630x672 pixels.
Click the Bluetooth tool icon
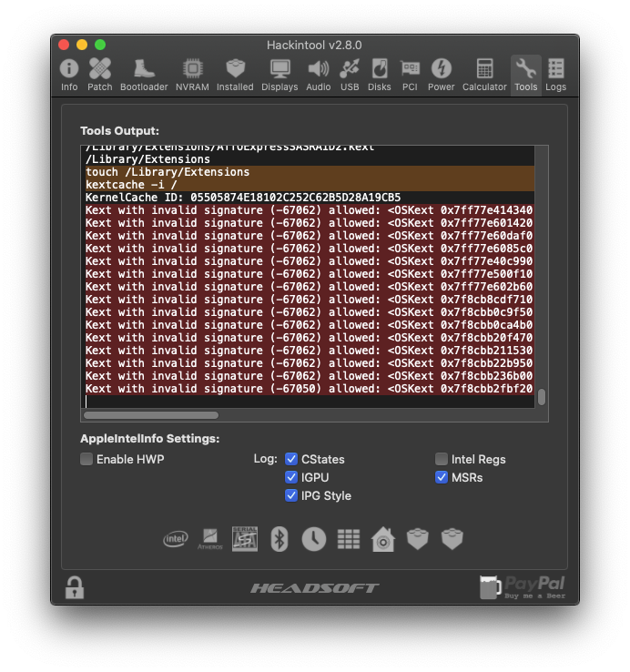(279, 539)
